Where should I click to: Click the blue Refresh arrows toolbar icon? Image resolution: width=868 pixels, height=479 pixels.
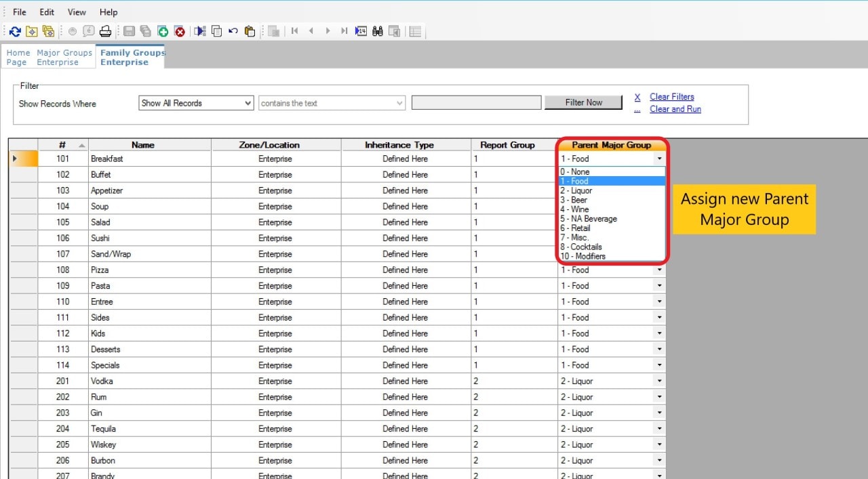coord(15,31)
